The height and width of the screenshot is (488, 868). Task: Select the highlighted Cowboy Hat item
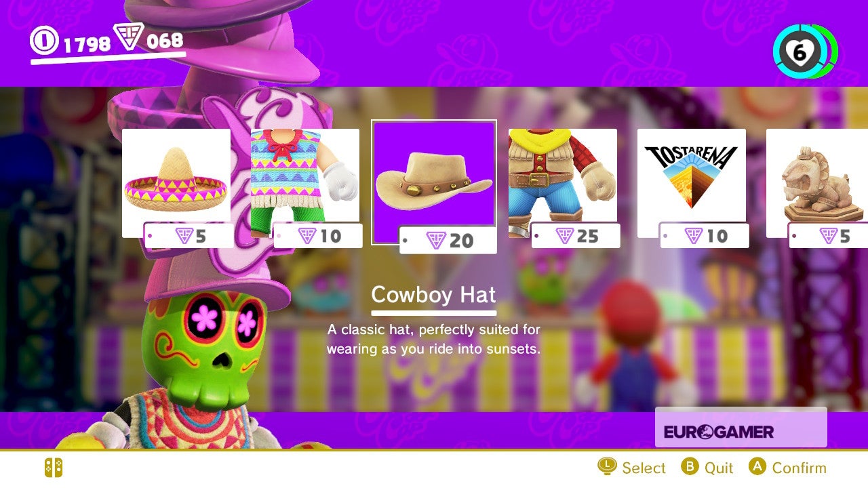(x=434, y=182)
